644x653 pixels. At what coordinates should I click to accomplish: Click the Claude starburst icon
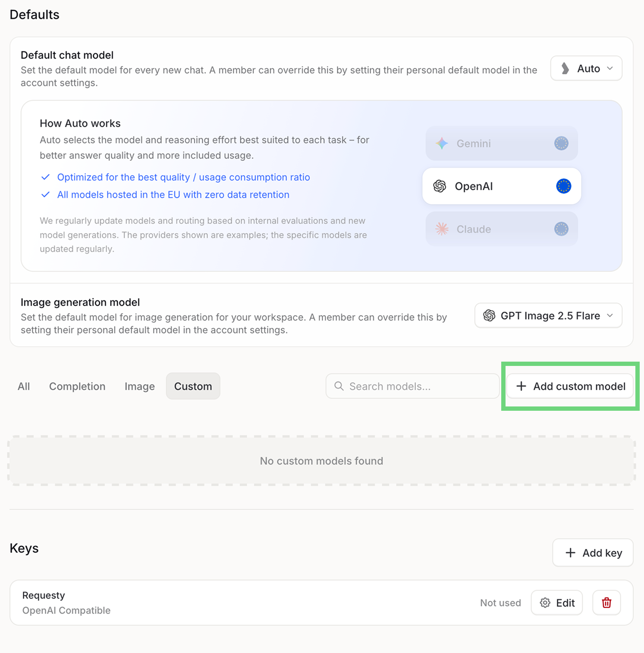[x=442, y=229]
